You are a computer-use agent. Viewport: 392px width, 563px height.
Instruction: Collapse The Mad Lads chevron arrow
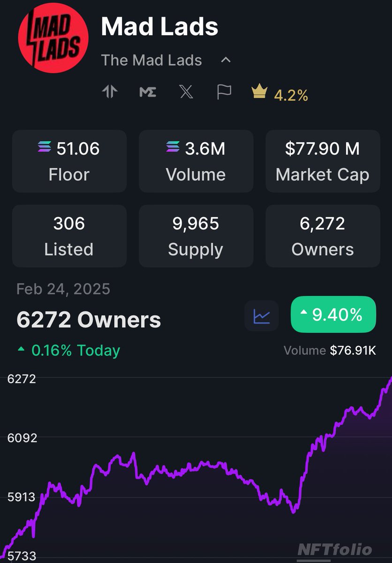pyautogui.click(x=226, y=60)
